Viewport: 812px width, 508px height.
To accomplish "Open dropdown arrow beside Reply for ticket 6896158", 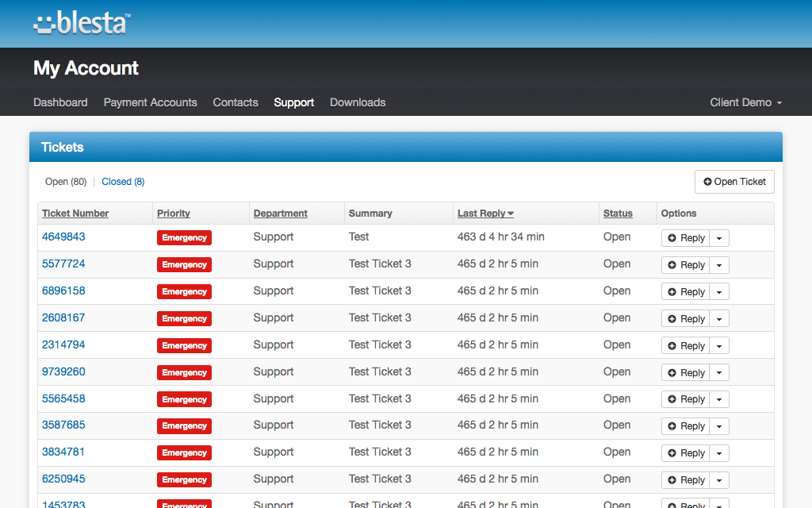I will pos(718,292).
